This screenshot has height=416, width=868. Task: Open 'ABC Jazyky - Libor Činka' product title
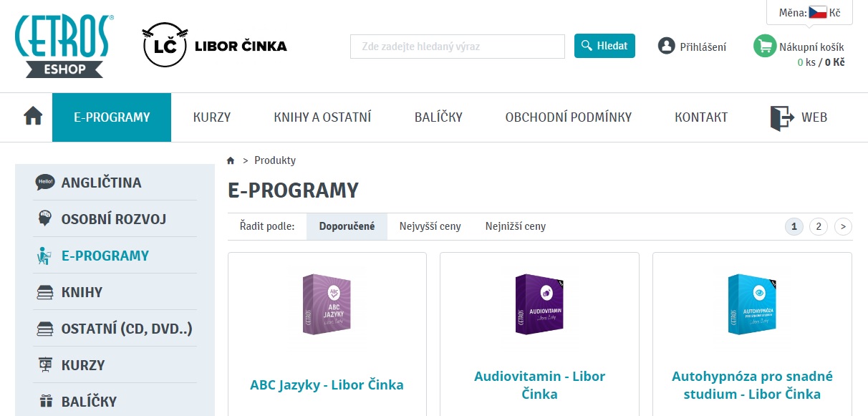(x=327, y=384)
